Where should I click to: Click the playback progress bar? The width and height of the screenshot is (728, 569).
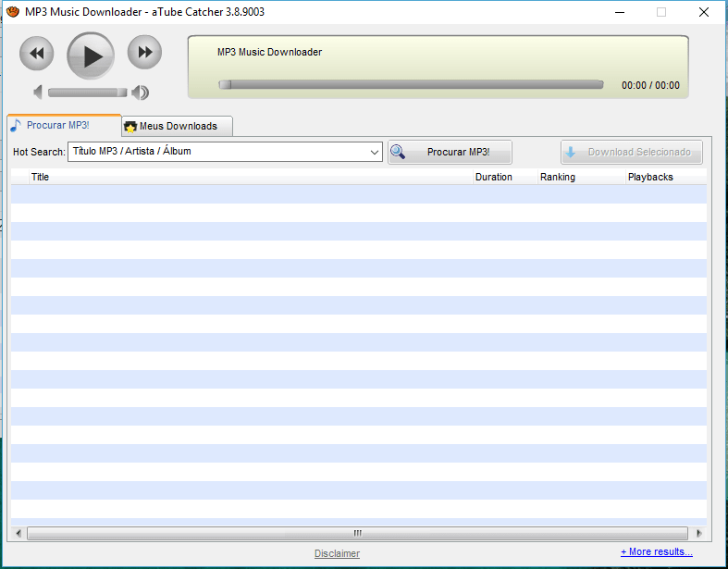click(x=411, y=85)
